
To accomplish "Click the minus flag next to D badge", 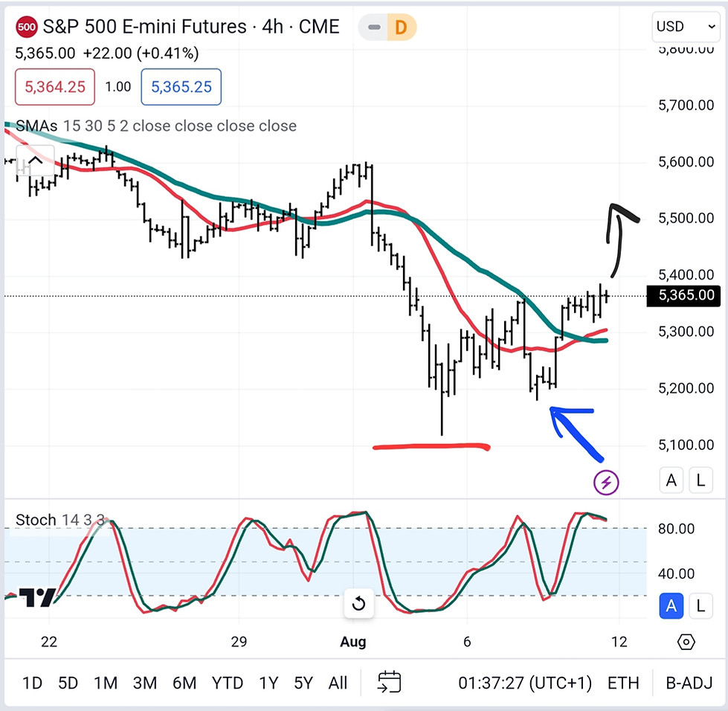I will click(374, 28).
